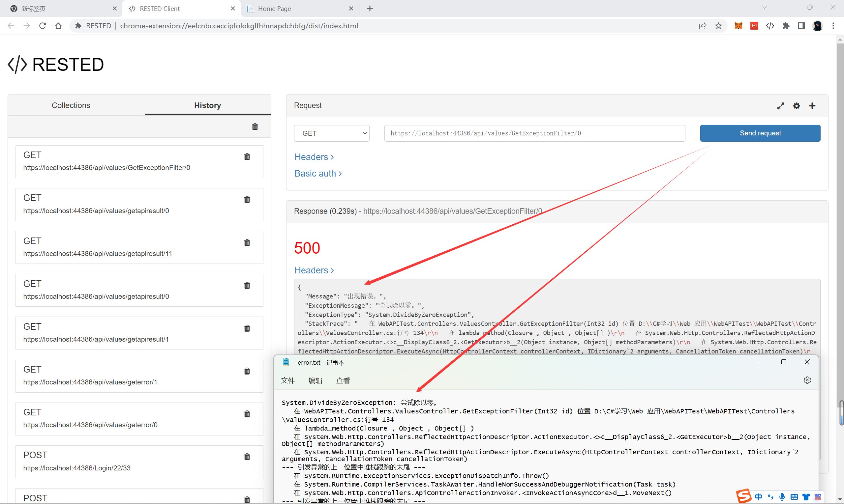This screenshot has height=504, width=844.
Task: Delete the GetExceptionFilter/0 history entry
Action: (x=247, y=156)
